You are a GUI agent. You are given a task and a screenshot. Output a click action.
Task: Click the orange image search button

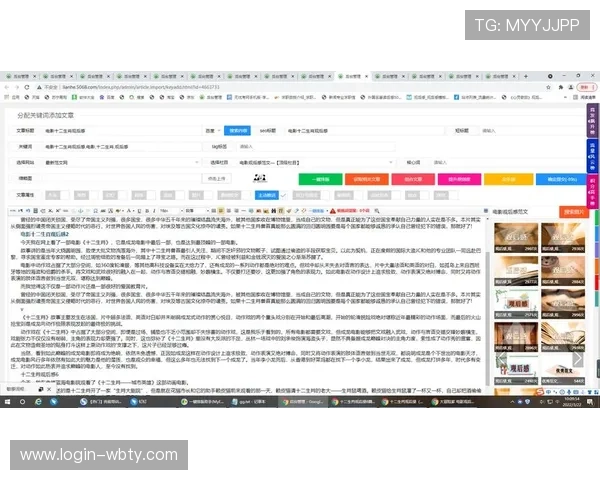(574, 212)
